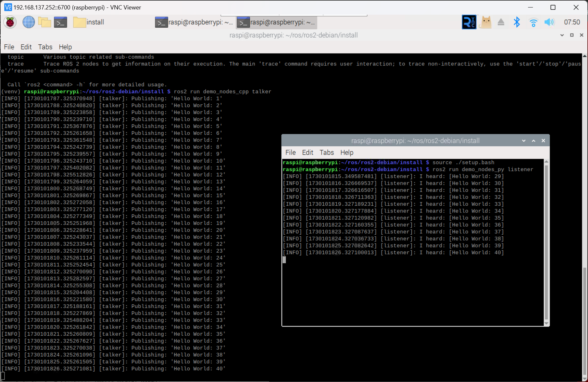Mute the system volume icon
The image size is (588, 382).
pyautogui.click(x=549, y=22)
